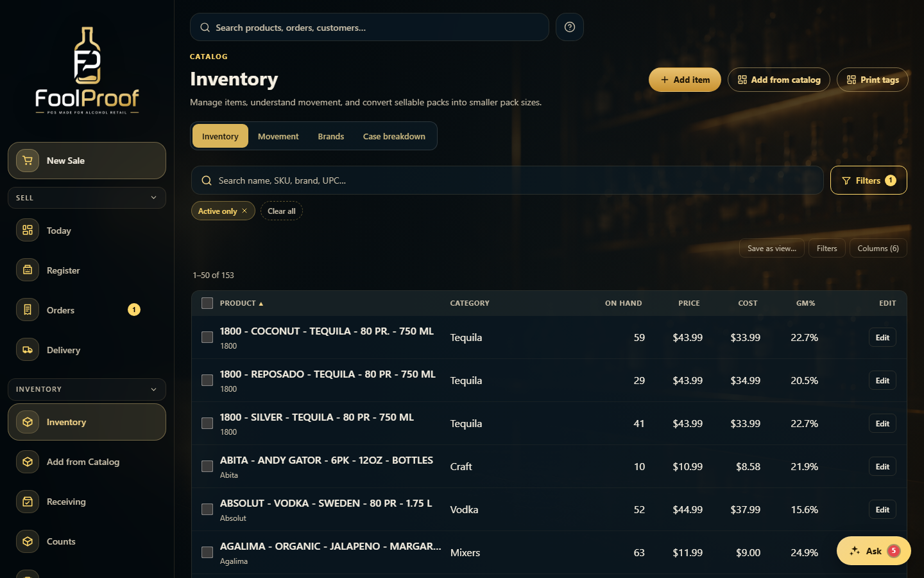
Task: Switch to the Movement tab
Action: click(278, 136)
